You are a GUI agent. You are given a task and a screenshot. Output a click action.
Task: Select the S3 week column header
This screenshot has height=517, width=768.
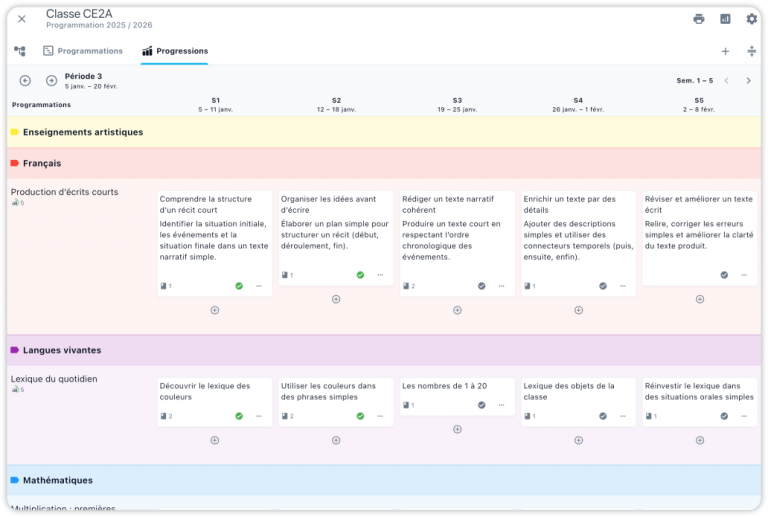tap(457, 105)
